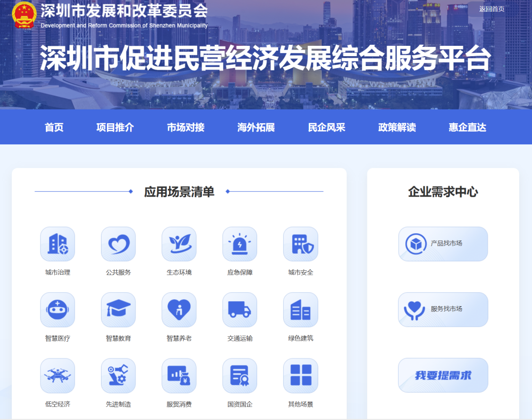The height and width of the screenshot is (420, 532).
Task: Click the 生态环境 scene icon
Action: coord(179,244)
